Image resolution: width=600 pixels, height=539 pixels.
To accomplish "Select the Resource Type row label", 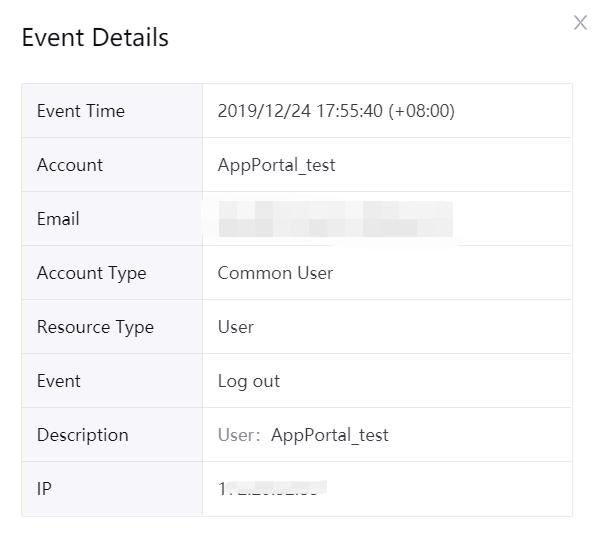I will pos(95,327).
